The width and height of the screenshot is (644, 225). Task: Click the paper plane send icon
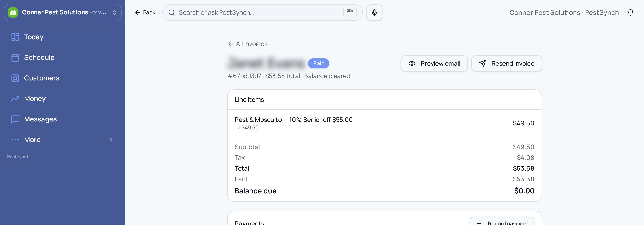pyautogui.click(x=483, y=63)
